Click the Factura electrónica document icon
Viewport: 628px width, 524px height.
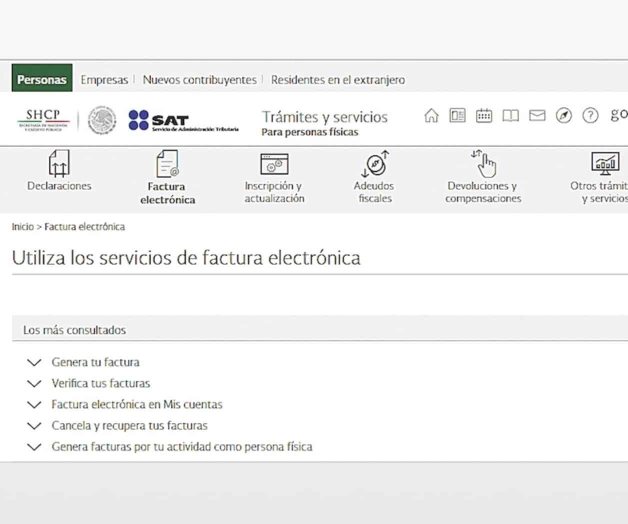tap(167, 163)
